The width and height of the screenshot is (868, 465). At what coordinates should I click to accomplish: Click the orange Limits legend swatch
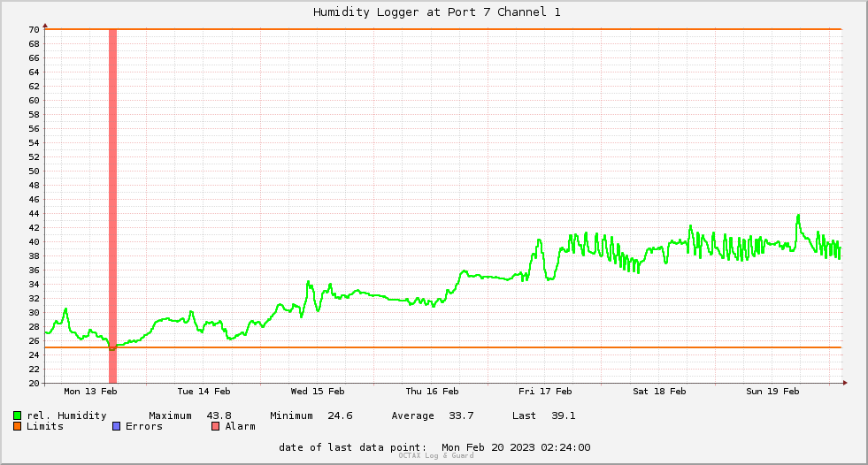tap(17, 426)
